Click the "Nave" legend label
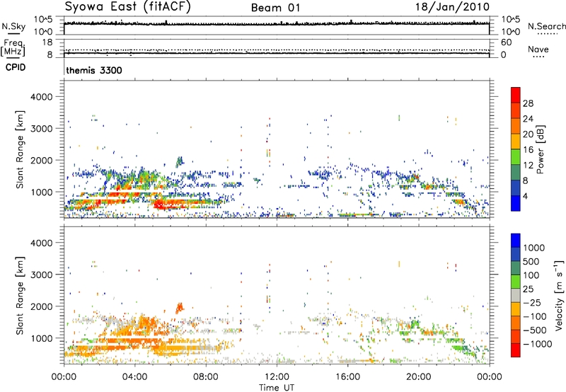This screenshot has width=566, height=392. (538, 49)
